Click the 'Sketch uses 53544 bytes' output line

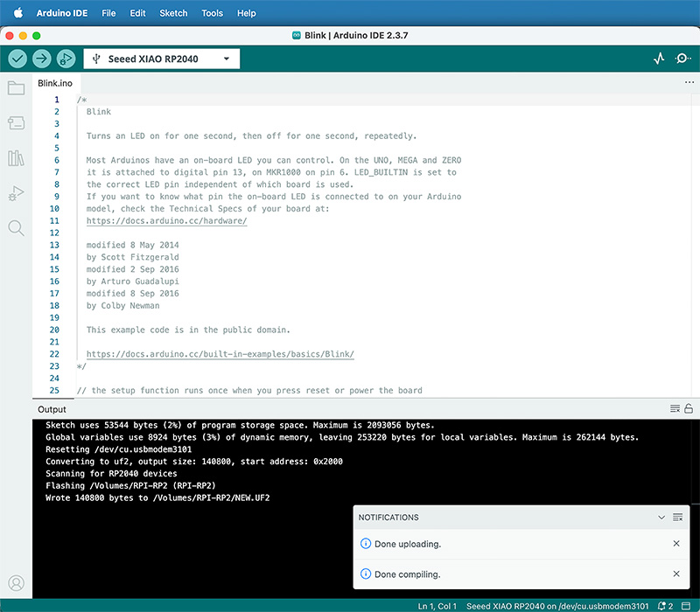(x=240, y=425)
